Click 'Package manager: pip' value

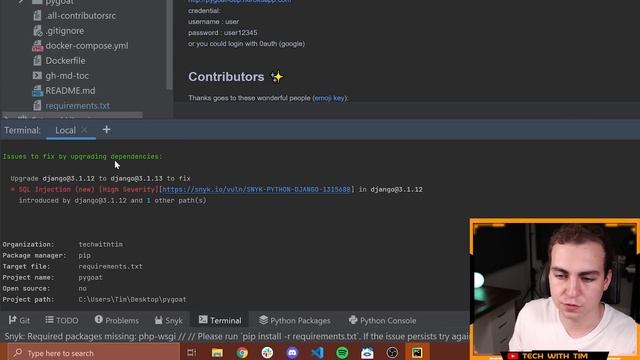click(84, 256)
